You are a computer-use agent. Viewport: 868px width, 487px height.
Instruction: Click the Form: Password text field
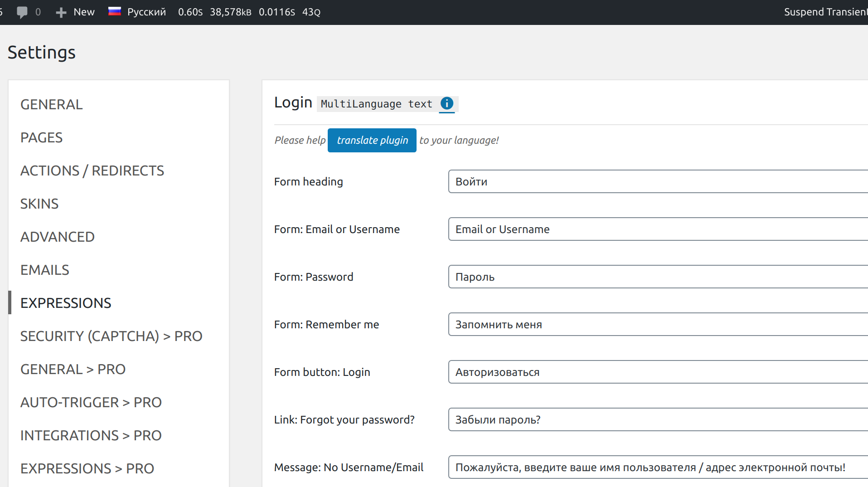coord(635,277)
